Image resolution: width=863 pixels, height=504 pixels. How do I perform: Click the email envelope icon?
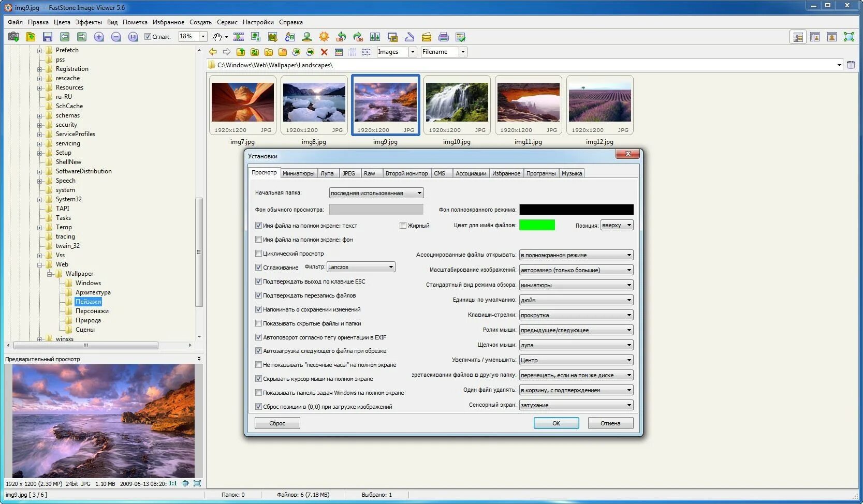coord(427,37)
